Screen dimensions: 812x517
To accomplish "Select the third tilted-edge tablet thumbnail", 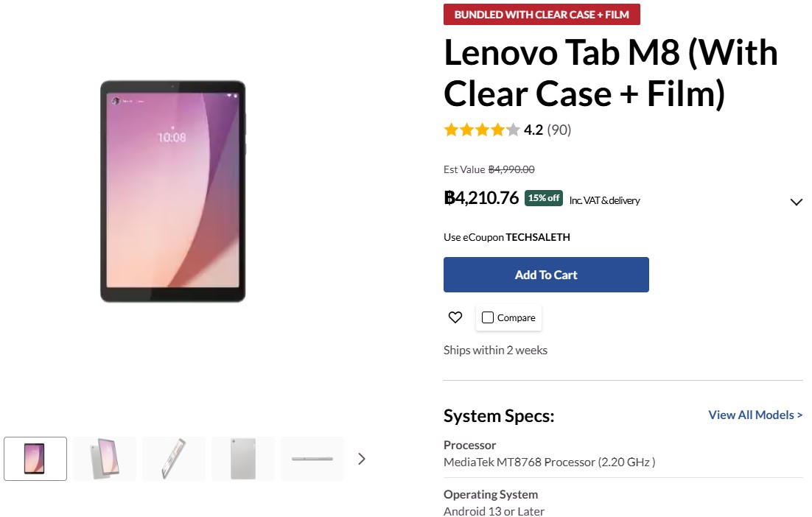I will [x=174, y=459].
